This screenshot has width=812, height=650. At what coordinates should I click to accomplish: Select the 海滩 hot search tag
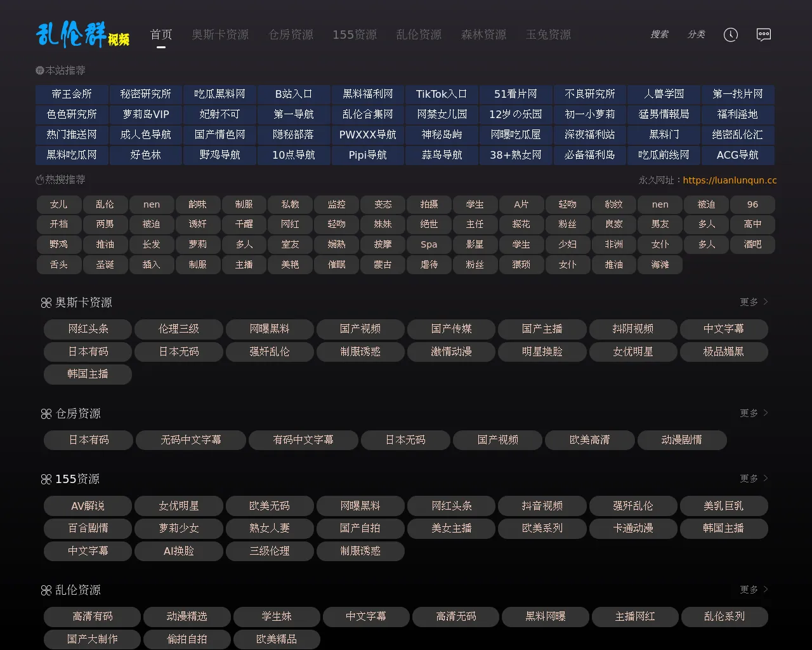[x=660, y=265]
